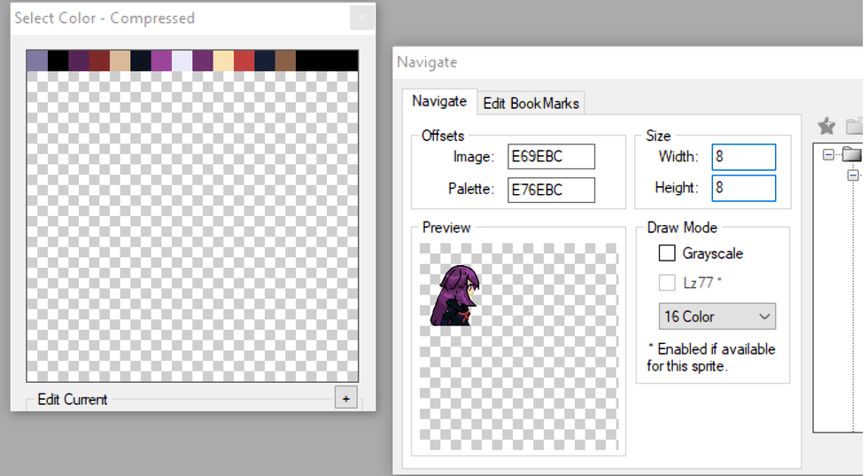The width and height of the screenshot is (868, 476).
Task: Toggle the Lz77 checkbox
Action: point(667,283)
